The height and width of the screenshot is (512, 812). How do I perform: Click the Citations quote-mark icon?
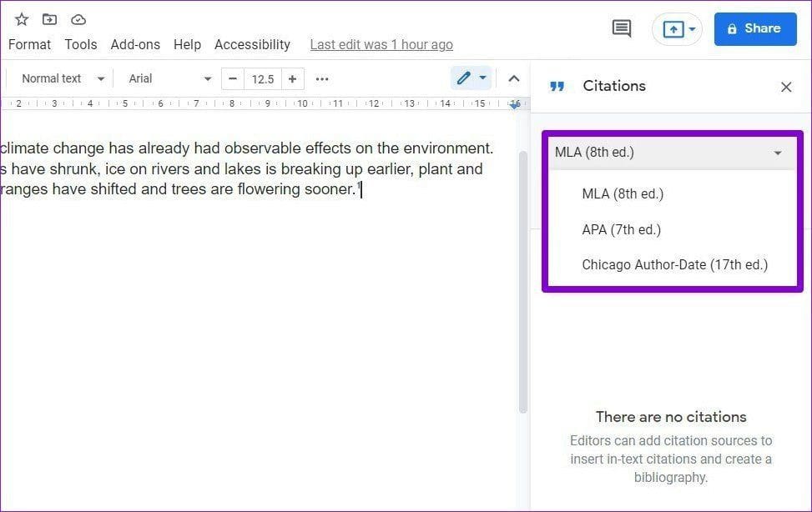tap(557, 86)
